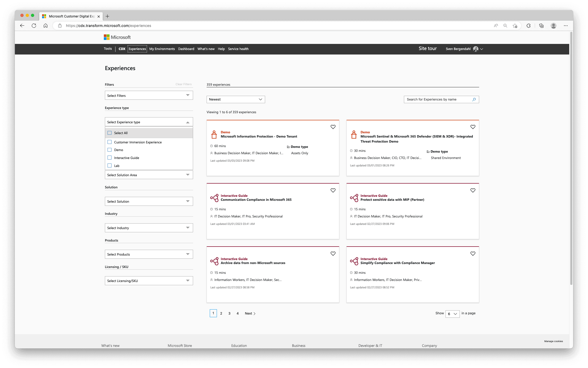Open the Newest sort dropdown
588x368 pixels.
235,99
